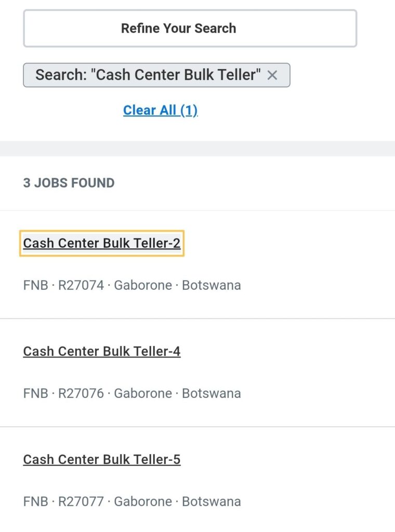Open the Cash Center Bulk Teller-5 job
Image resolution: width=395 pixels, height=532 pixels.
point(102,459)
